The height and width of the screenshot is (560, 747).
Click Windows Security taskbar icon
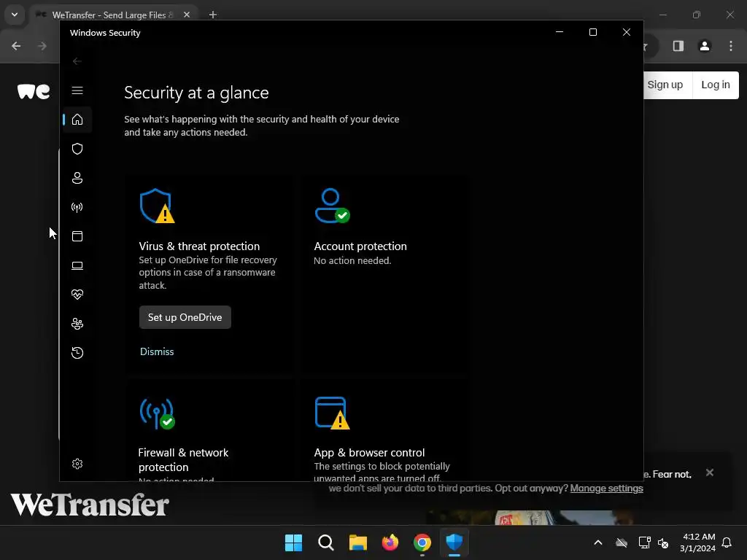pyautogui.click(x=454, y=542)
